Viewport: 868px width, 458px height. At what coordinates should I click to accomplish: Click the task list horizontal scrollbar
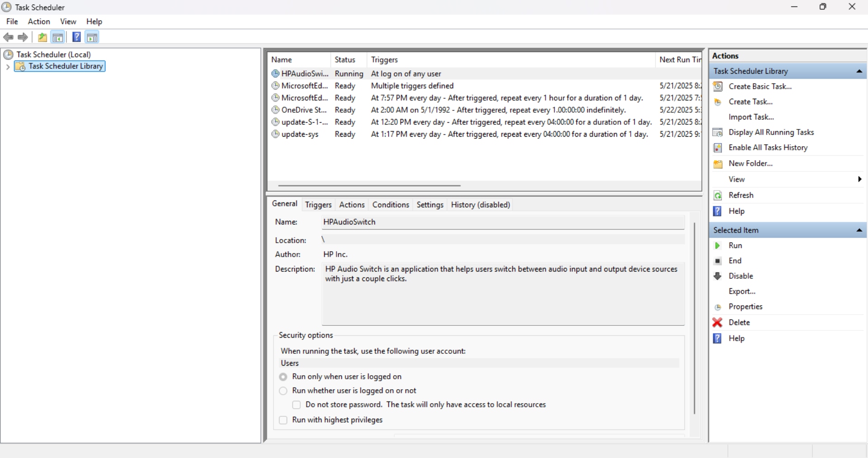pyautogui.click(x=369, y=186)
